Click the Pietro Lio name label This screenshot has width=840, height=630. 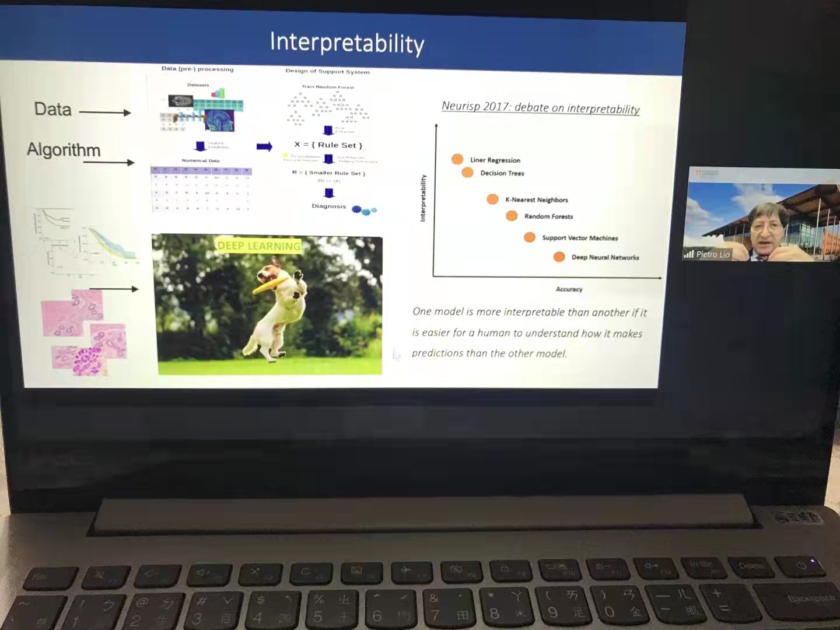click(713, 254)
